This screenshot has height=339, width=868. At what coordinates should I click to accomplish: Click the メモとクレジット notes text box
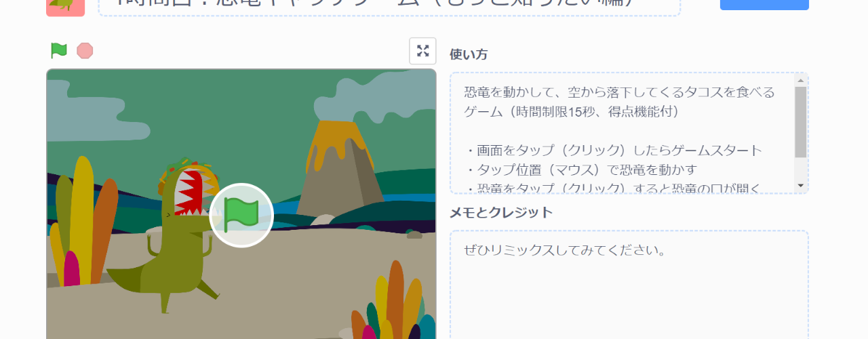(x=629, y=285)
